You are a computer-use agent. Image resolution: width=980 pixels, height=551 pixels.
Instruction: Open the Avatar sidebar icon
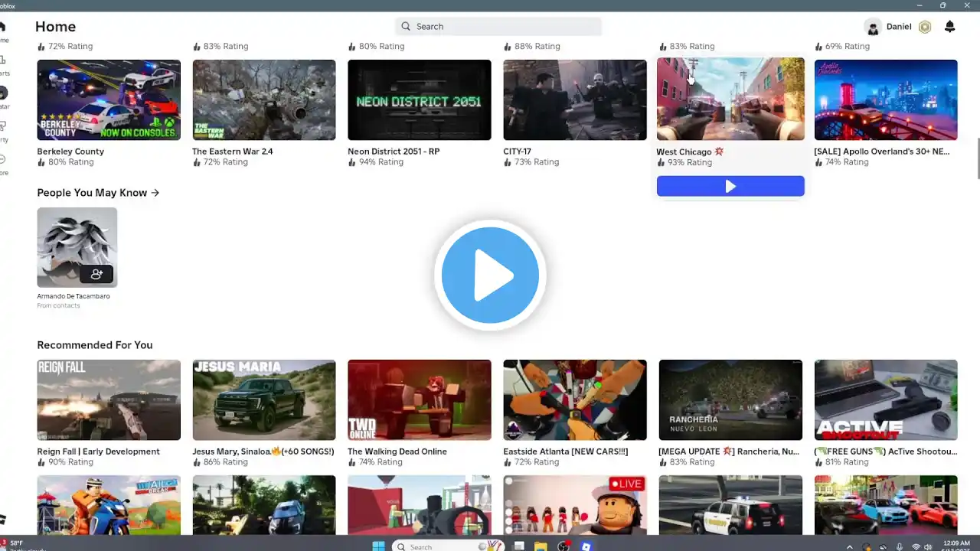coord(3,93)
